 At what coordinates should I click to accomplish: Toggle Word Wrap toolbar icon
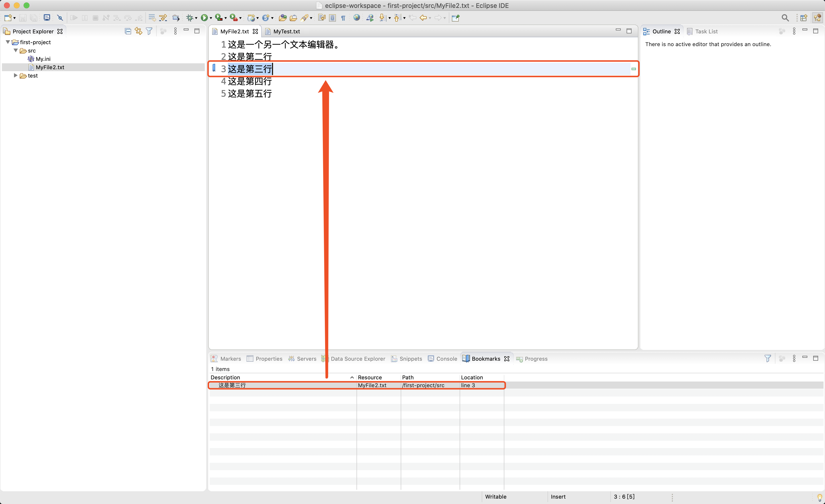[322, 18]
